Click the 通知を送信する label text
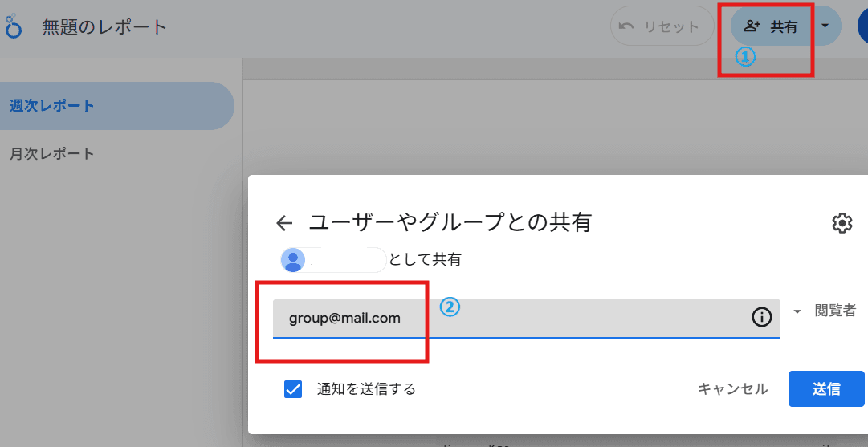The image size is (868, 447). (366, 389)
